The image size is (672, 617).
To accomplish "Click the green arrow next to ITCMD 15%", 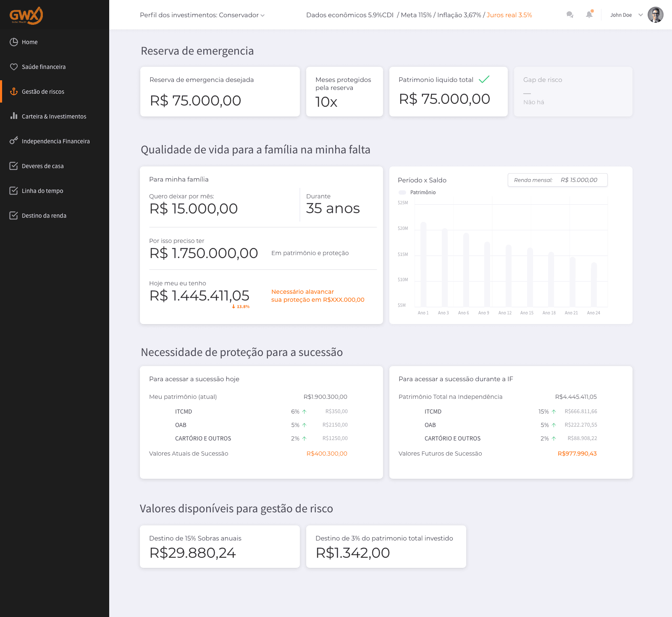I will [554, 411].
